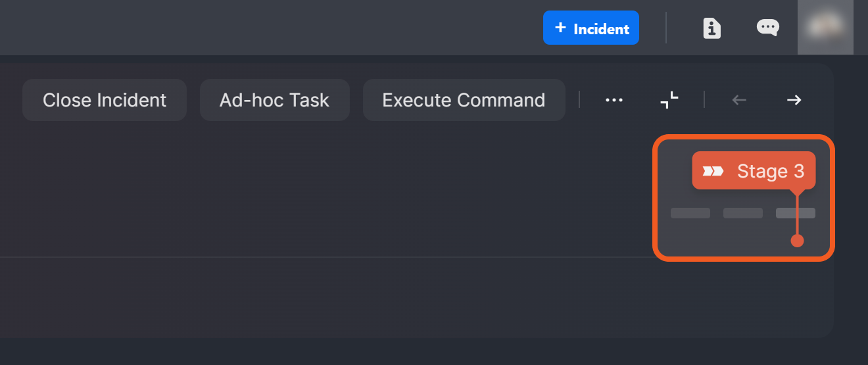
Task: Go to previous incident with left arrow
Action: pyautogui.click(x=739, y=100)
